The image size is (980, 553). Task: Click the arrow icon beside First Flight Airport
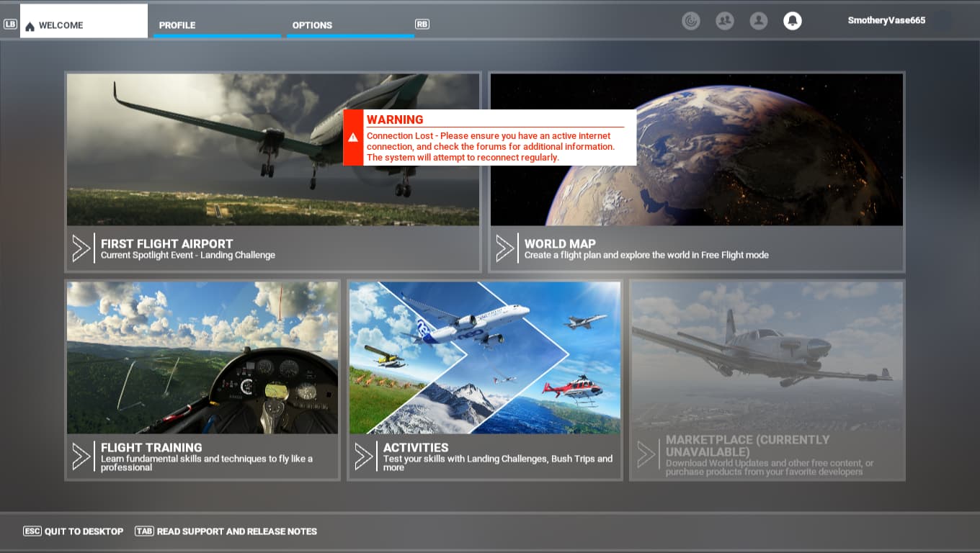81,248
